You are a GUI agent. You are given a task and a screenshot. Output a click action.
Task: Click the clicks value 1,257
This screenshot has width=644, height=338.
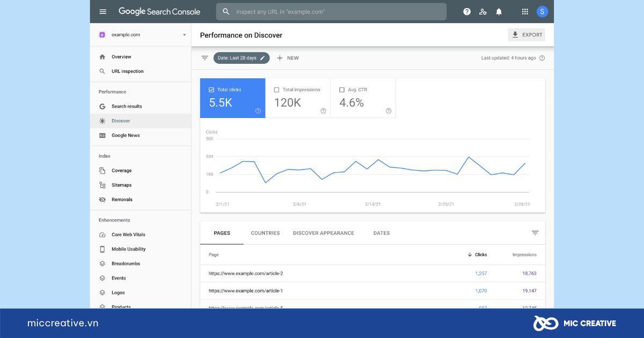point(481,274)
